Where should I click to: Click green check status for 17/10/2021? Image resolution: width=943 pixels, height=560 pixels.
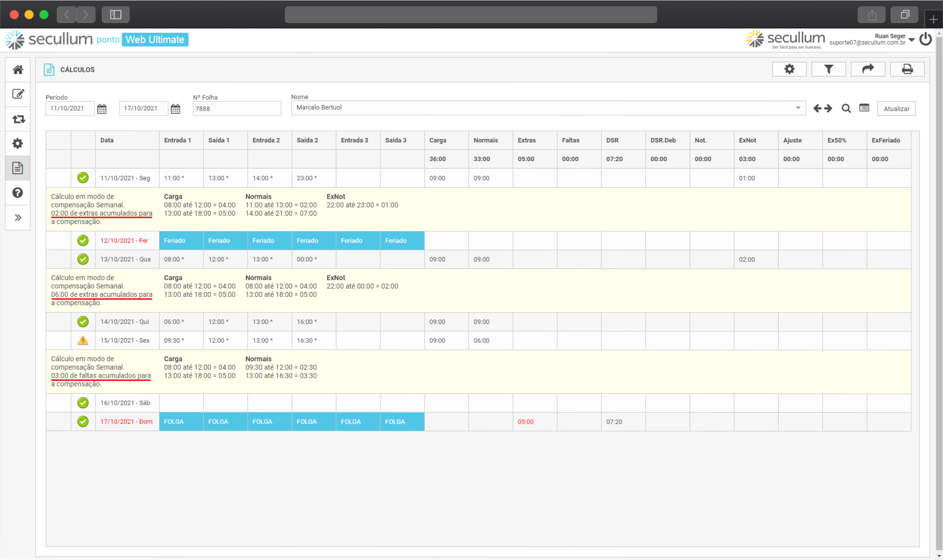pyautogui.click(x=83, y=421)
